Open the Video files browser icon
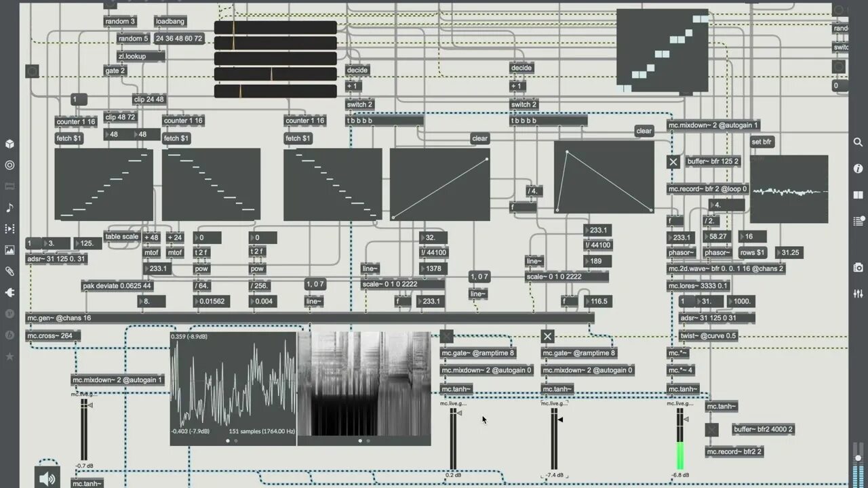This screenshot has width=868, height=488. tap(9, 228)
